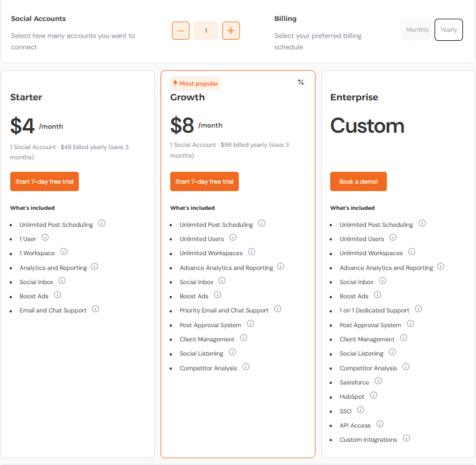Click info icon next to Priority Email and Chat Support
Screen dimensions: 476x465
tap(277, 309)
